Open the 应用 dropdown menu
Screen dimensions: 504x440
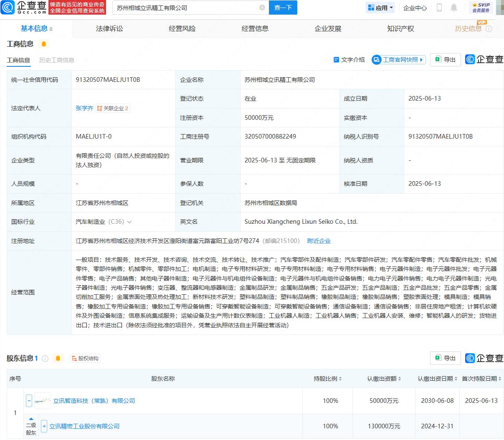380,8
